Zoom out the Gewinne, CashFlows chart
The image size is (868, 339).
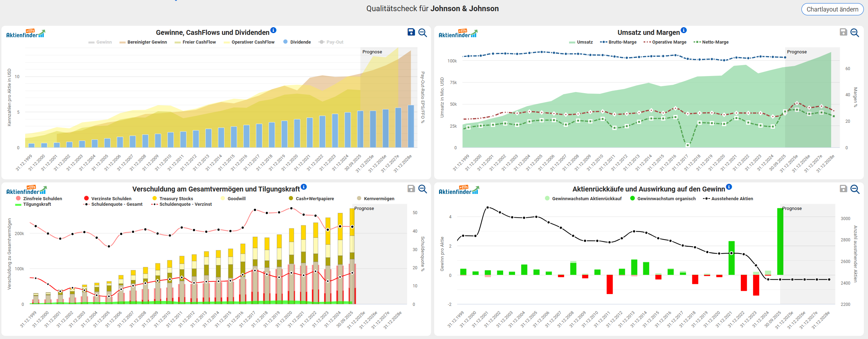coord(423,32)
